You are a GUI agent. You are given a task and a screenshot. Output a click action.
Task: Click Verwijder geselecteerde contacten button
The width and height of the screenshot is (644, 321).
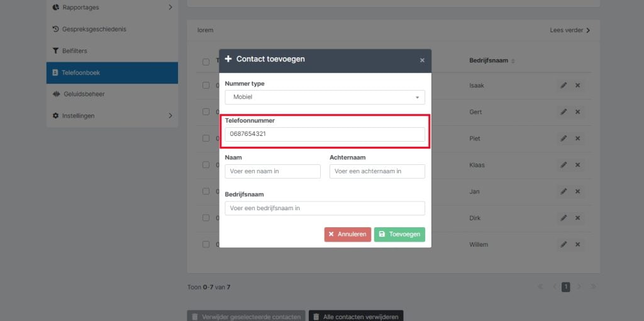coord(247,316)
